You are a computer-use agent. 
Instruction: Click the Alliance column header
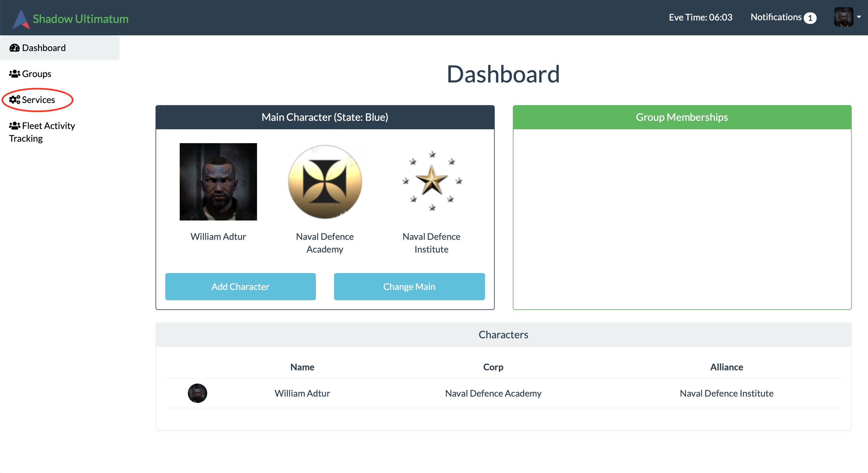[726, 367]
